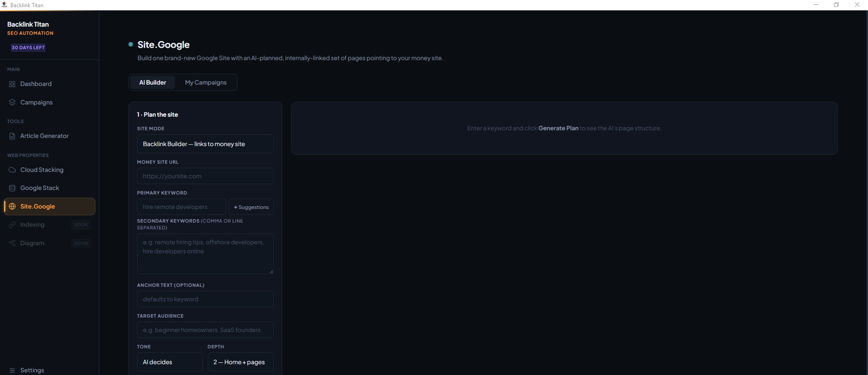
Task: Click the '1 · Plan the site' heading
Action: [157, 115]
